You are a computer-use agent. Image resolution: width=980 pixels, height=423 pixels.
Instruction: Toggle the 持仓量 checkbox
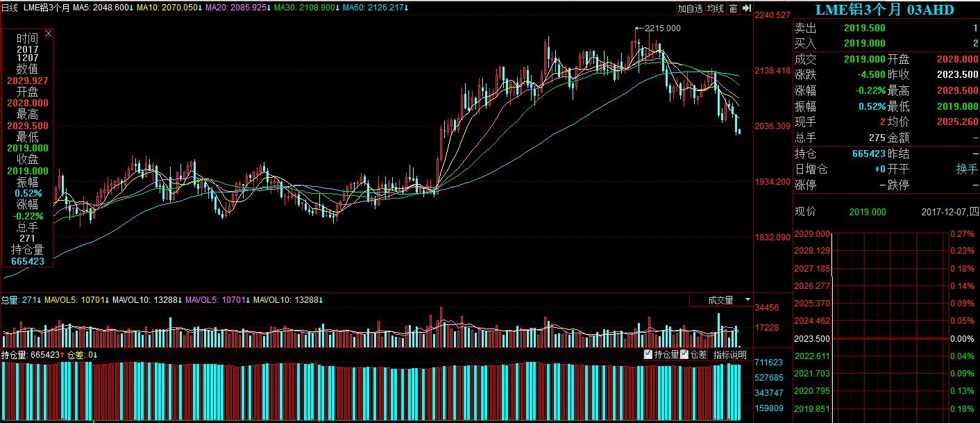coord(648,354)
